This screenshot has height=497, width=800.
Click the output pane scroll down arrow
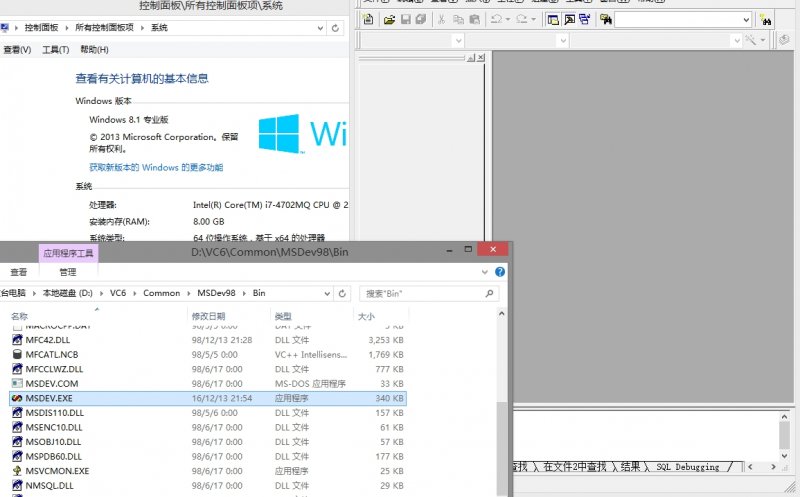coord(784,456)
